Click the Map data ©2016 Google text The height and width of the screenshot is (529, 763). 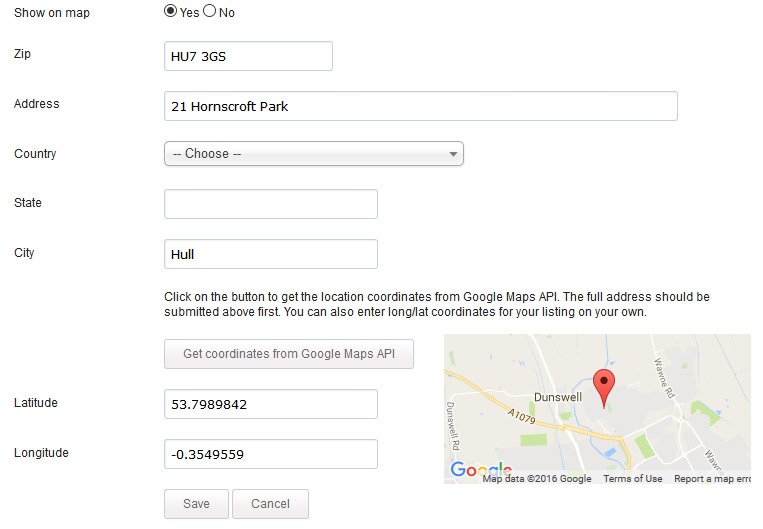[x=537, y=479]
